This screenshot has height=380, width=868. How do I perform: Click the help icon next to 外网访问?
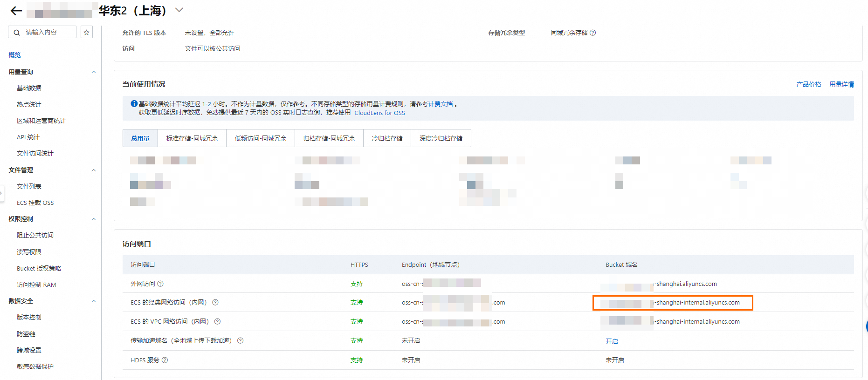click(x=160, y=284)
